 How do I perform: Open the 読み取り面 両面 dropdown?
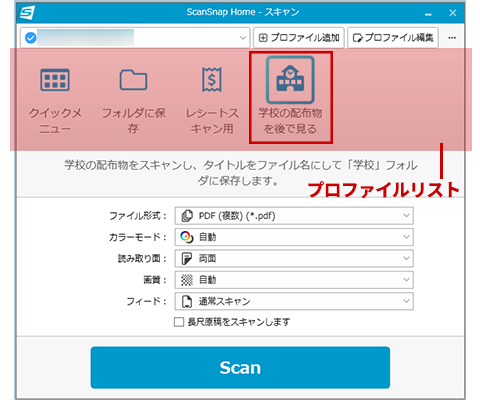294,258
